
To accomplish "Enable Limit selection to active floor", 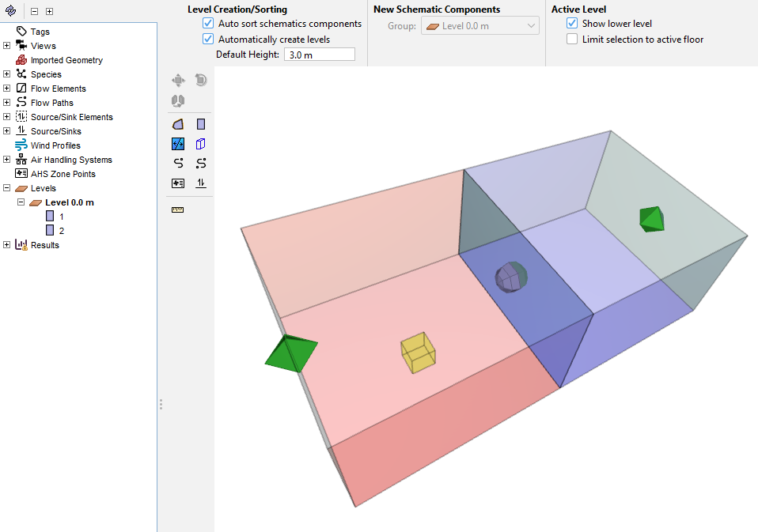I will (572, 39).
